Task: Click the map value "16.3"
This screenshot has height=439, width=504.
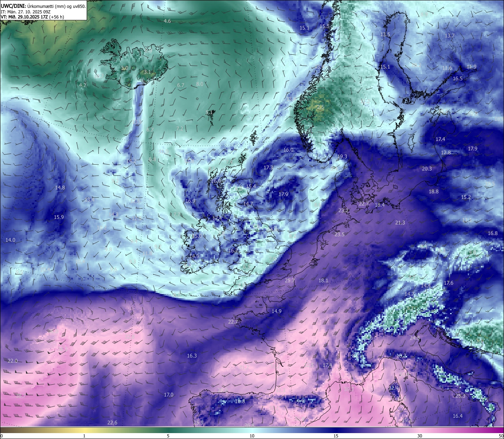Action: [x=192, y=356]
